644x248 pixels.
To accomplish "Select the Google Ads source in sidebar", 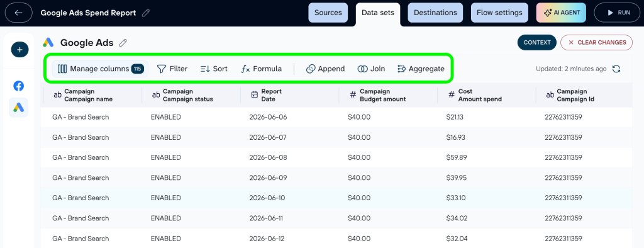I will 18,108.
